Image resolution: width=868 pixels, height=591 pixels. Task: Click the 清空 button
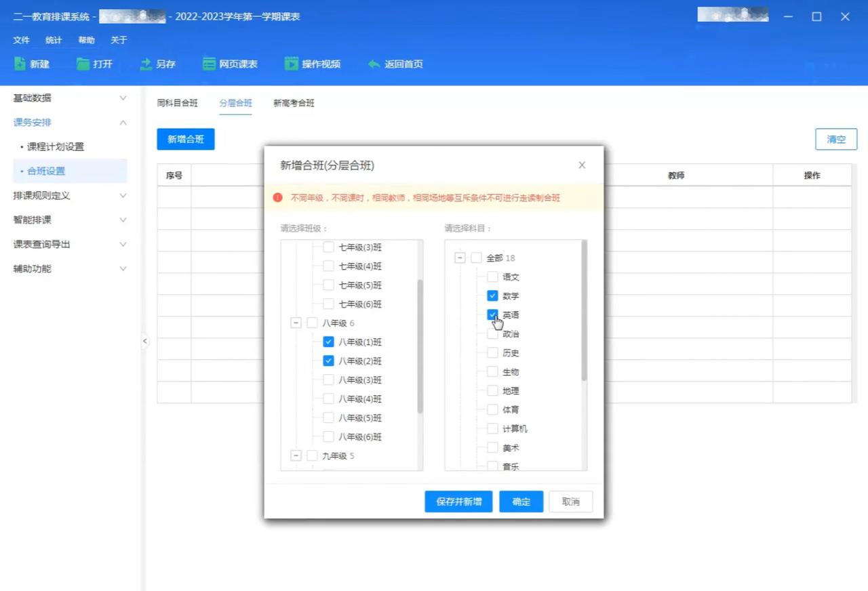pos(836,140)
